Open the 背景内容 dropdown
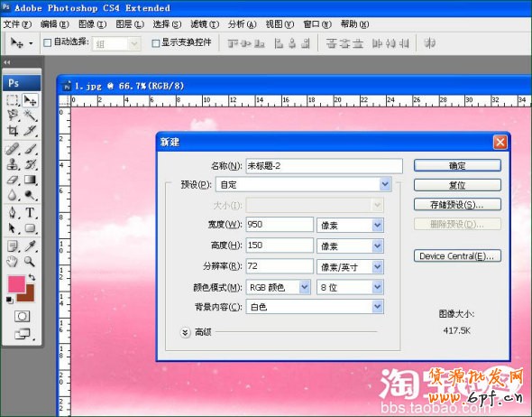Image resolution: width=532 pixels, height=417 pixels. click(x=315, y=307)
